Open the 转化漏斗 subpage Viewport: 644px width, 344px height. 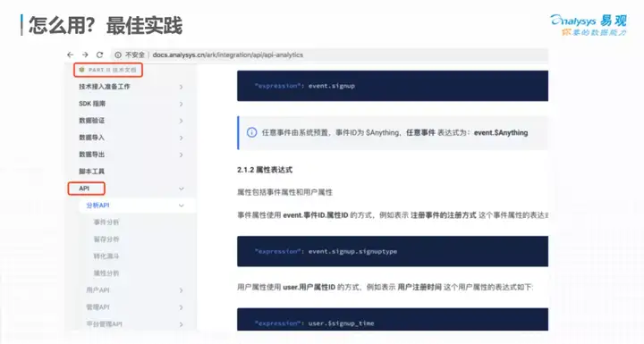click(x=106, y=256)
